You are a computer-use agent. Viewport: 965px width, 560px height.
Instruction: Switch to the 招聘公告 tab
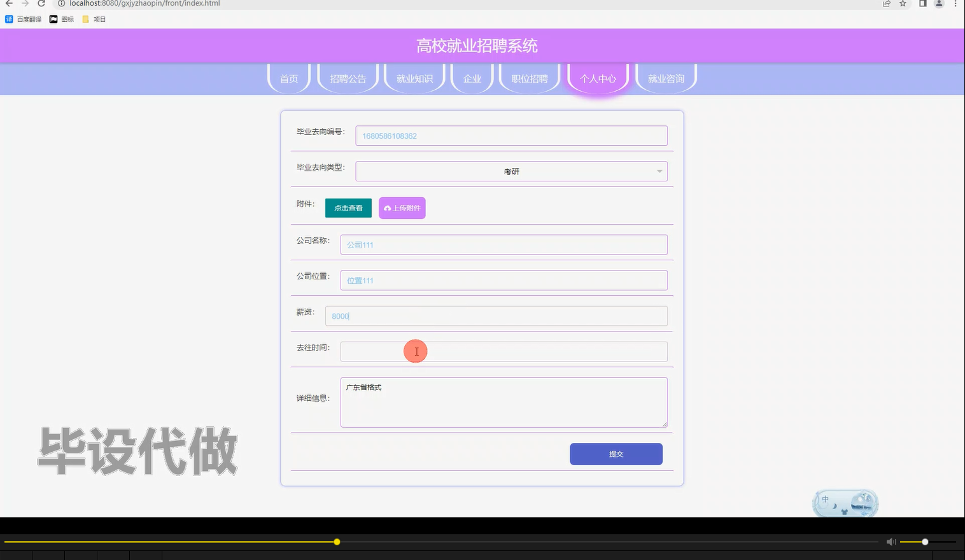click(348, 78)
